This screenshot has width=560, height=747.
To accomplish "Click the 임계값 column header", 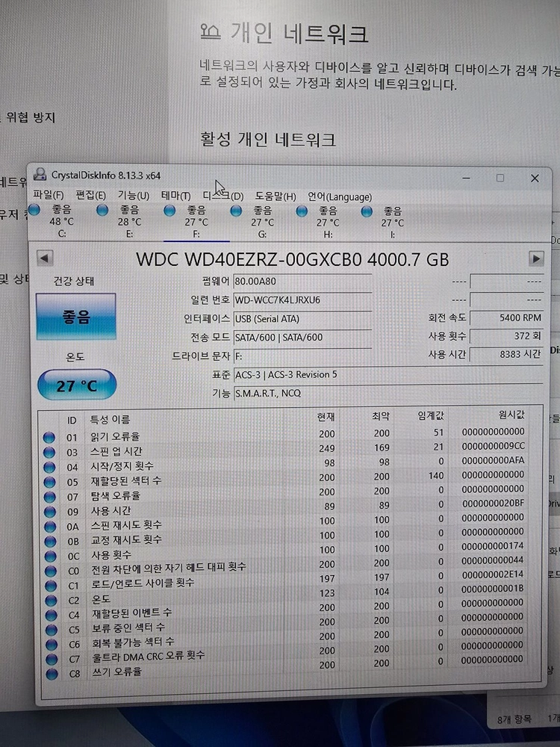I will (x=431, y=415).
